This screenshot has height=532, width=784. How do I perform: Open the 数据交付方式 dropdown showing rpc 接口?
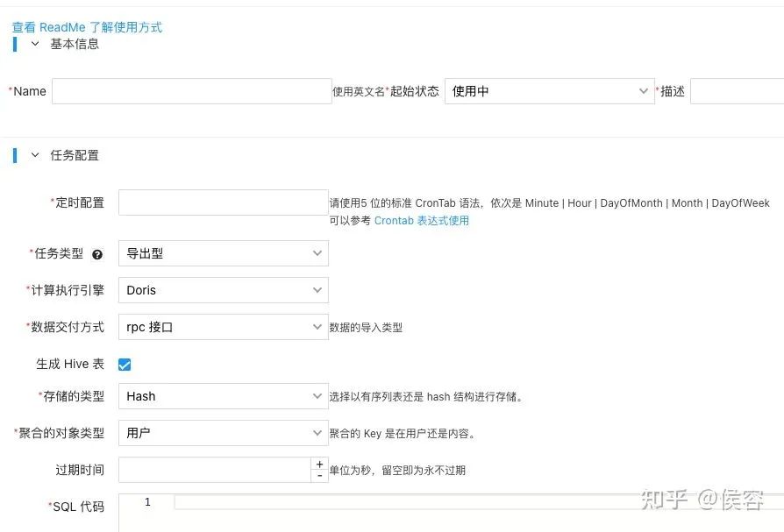[224, 327]
